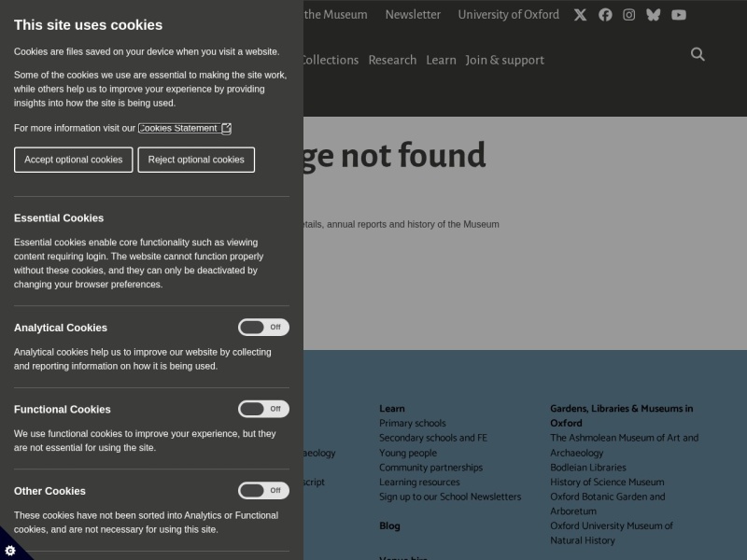Open History of Science Museum link

[x=607, y=482]
